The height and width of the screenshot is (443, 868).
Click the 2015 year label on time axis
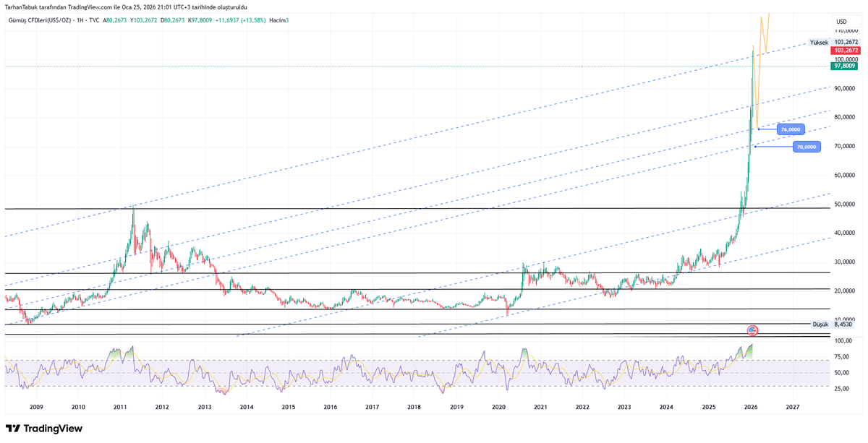[289, 407]
